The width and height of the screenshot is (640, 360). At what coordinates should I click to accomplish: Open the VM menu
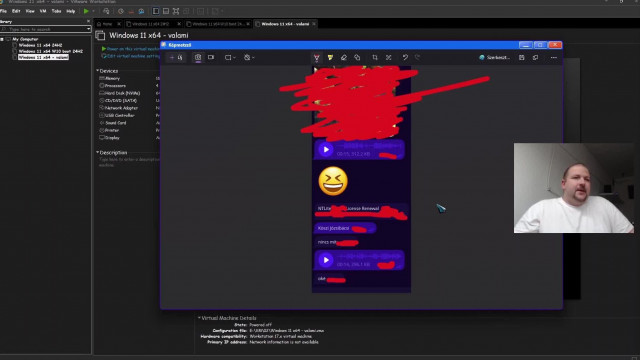[x=43, y=11]
